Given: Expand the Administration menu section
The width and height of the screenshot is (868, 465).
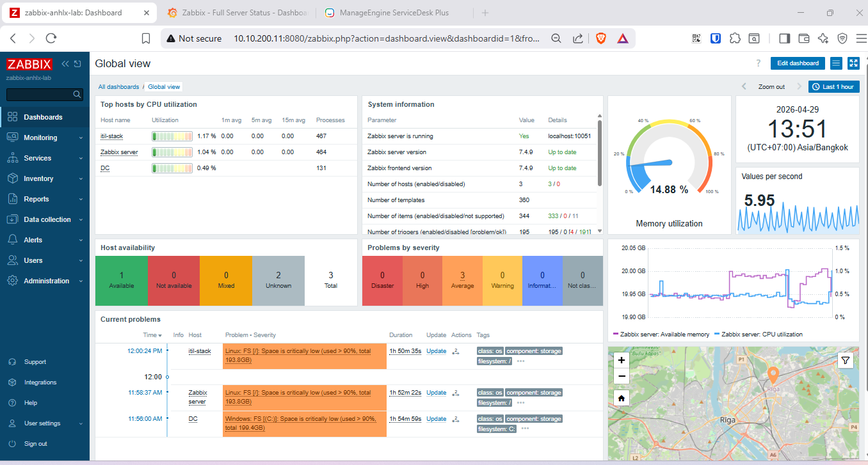Looking at the screenshot, I should coord(45,281).
